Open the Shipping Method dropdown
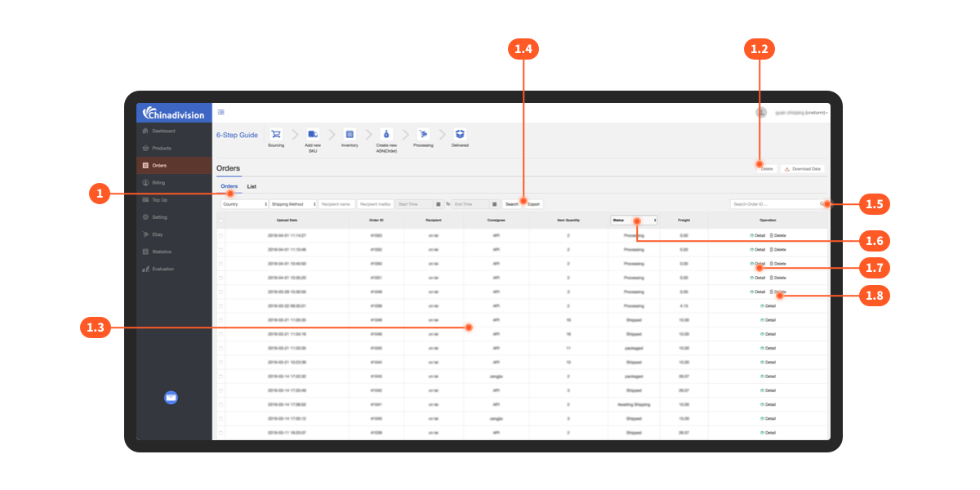The height and width of the screenshot is (490, 980). (x=293, y=204)
